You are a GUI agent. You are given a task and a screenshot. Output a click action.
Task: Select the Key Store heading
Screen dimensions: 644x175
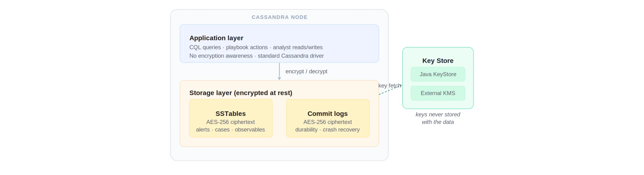(438, 61)
